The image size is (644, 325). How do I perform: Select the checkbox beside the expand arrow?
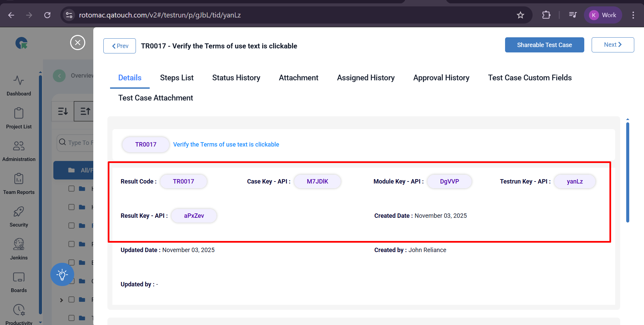(71, 299)
